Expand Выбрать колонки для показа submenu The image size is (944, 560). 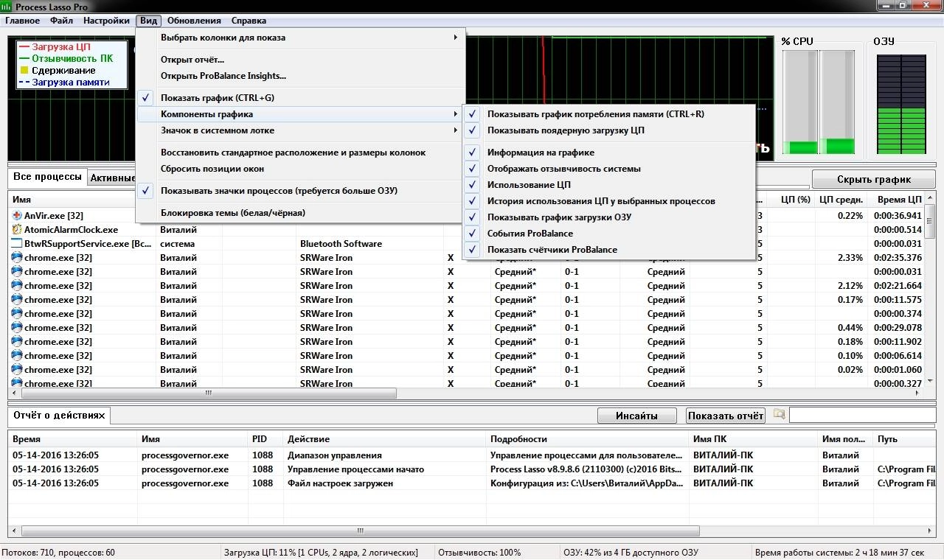(301, 38)
